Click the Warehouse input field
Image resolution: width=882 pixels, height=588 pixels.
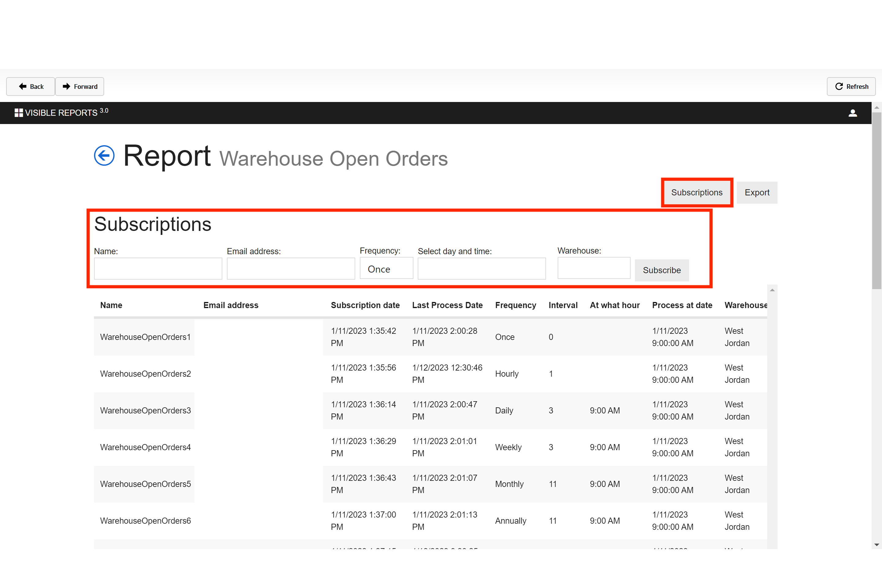click(594, 268)
